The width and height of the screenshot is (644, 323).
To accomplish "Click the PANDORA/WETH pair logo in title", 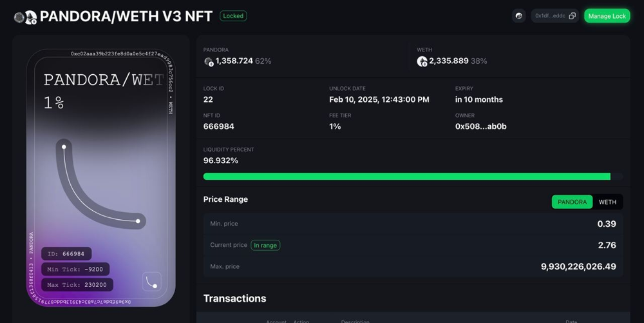I will pyautogui.click(x=25, y=17).
